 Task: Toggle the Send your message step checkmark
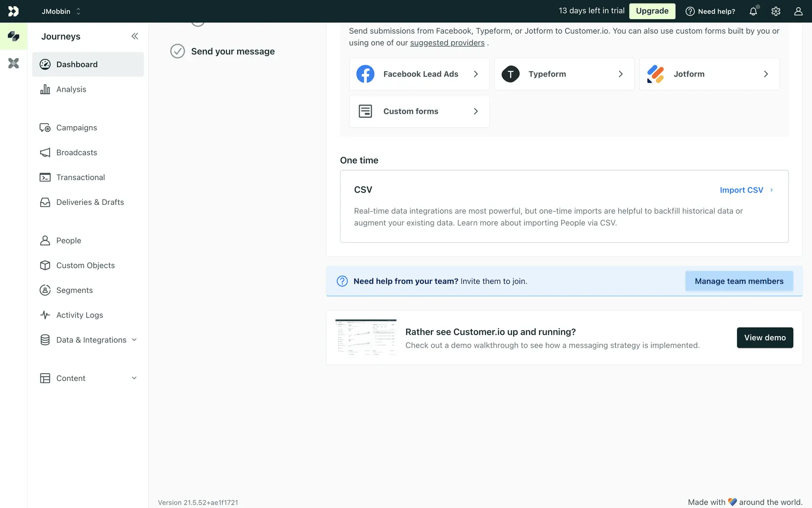click(178, 51)
